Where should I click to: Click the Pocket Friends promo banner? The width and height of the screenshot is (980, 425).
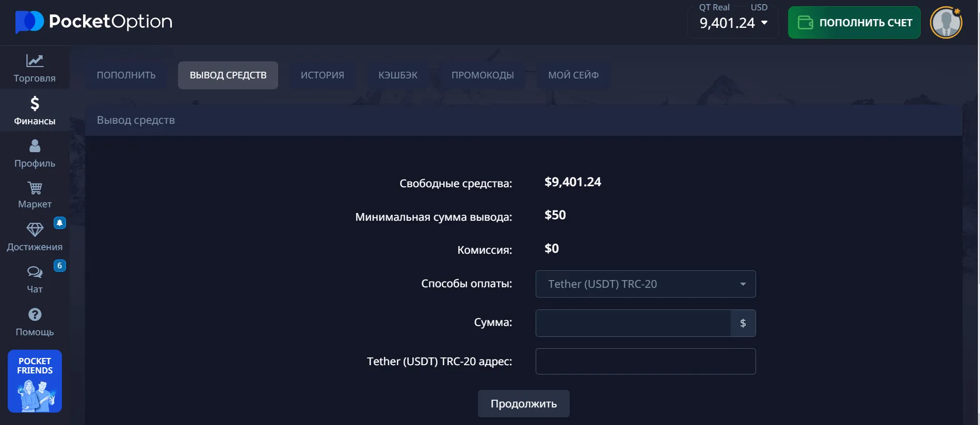coord(35,381)
